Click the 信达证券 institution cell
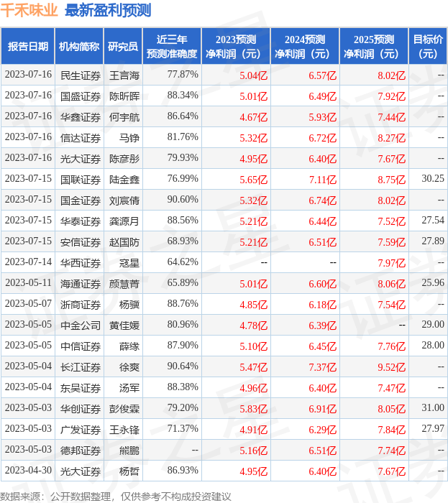The height and width of the screenshot is (503, 448). pos(81,138)
